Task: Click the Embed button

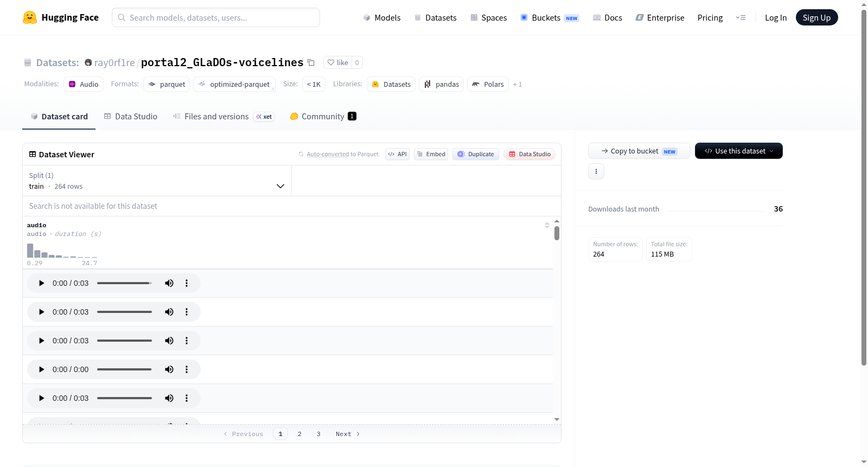Action: click(431, 154)
